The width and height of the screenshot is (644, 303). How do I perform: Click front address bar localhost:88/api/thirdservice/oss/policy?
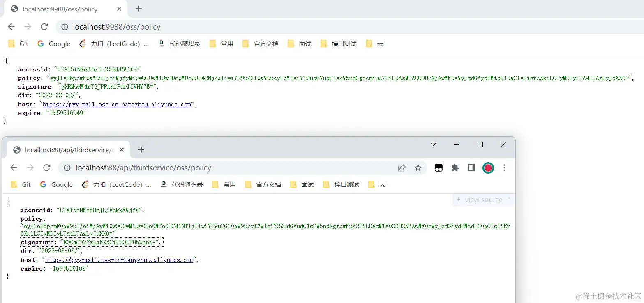point(143,168)
